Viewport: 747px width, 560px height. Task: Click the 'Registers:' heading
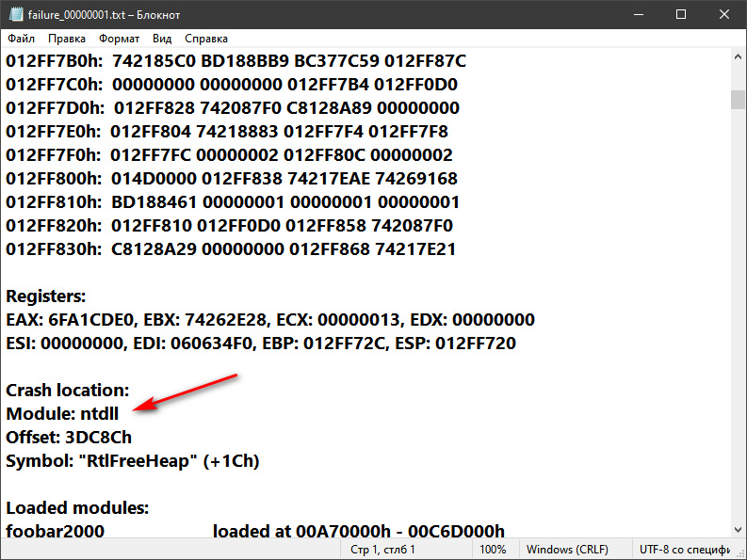coord(46,296)
